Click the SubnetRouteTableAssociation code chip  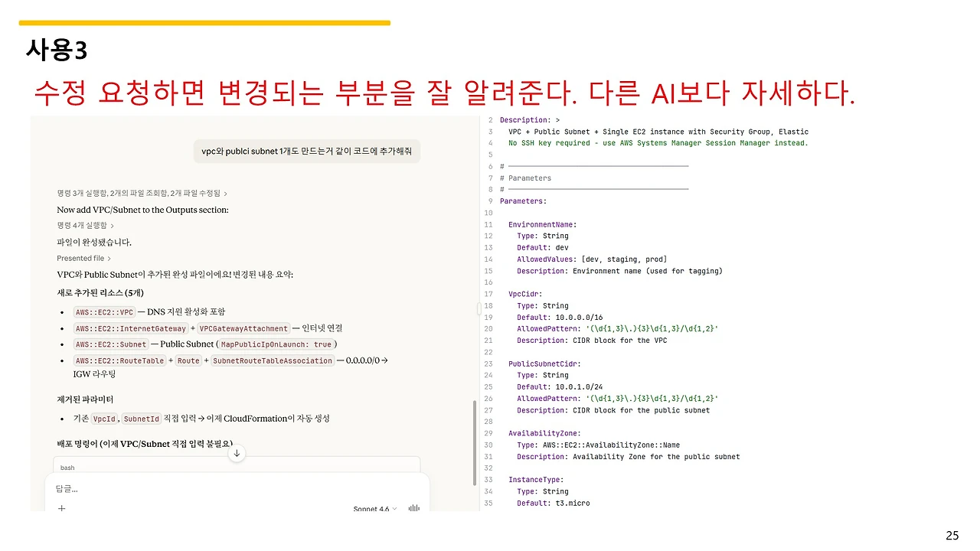tap(273, 360)
